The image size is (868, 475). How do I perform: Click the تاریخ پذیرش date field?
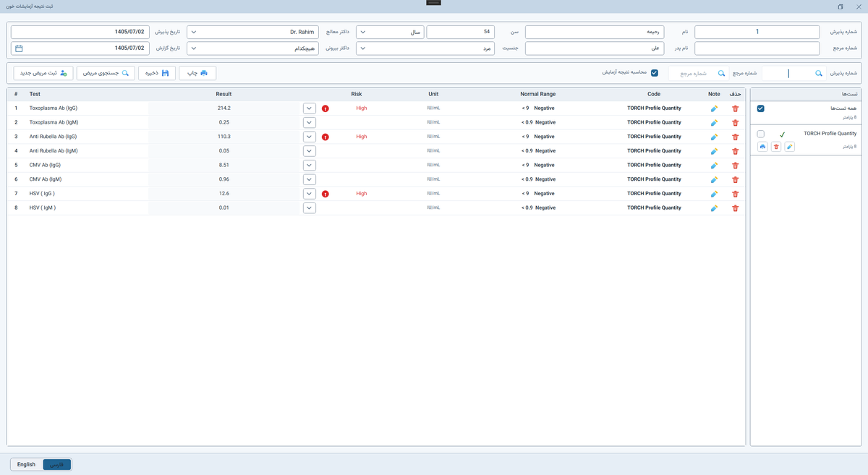pyautogui.click(x=80, y=33)
